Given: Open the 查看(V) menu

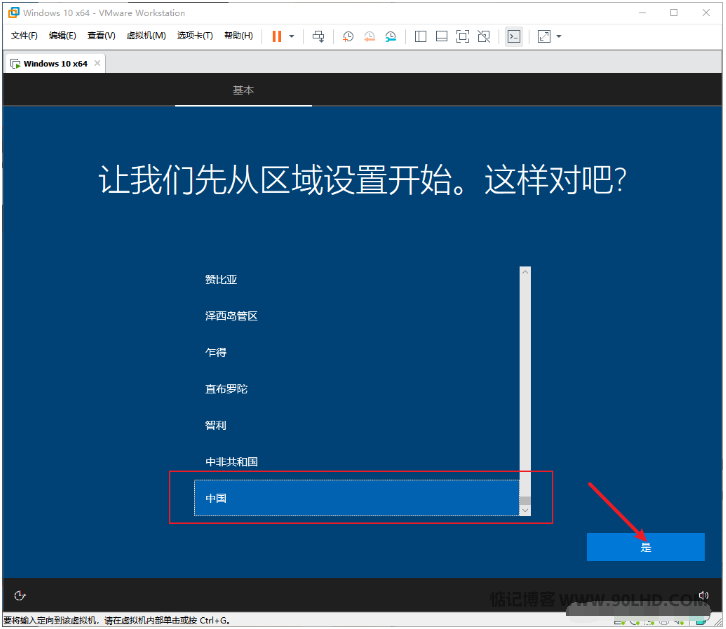Looking at the screenshot, I should point(101,36).
